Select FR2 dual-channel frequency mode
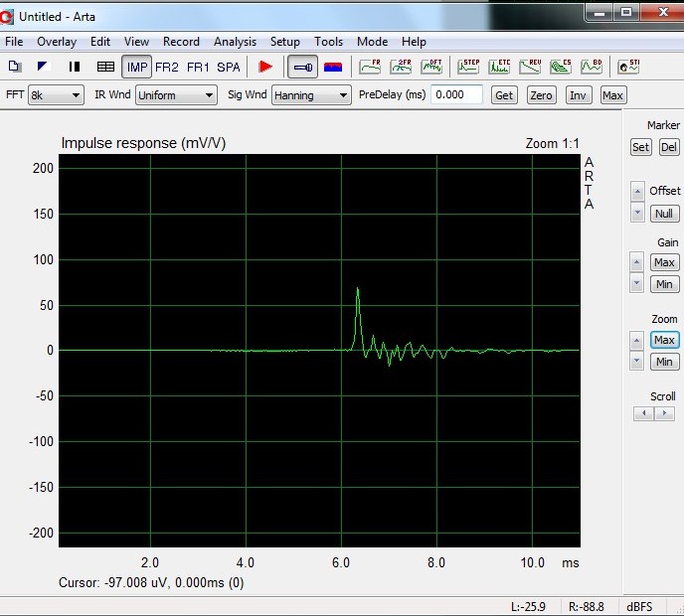Viewport: 684px width, 616px height. 167,67
